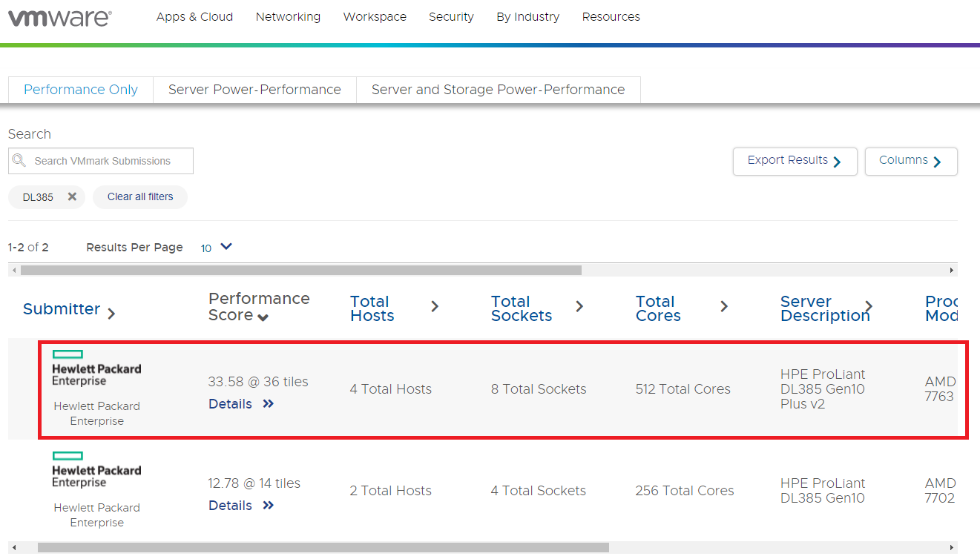Click the AMD 7763 processor cell
The height and width of the screenshot is (559, 980).
[941, 389]
